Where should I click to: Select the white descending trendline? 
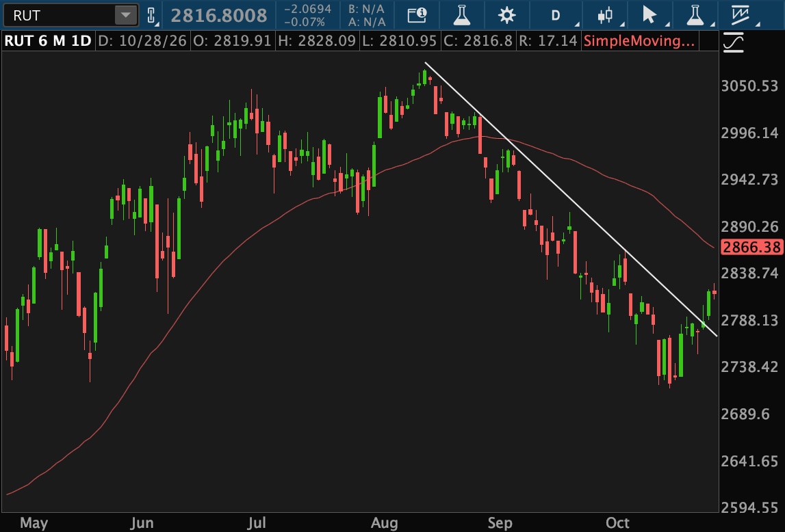click(571, 200)
